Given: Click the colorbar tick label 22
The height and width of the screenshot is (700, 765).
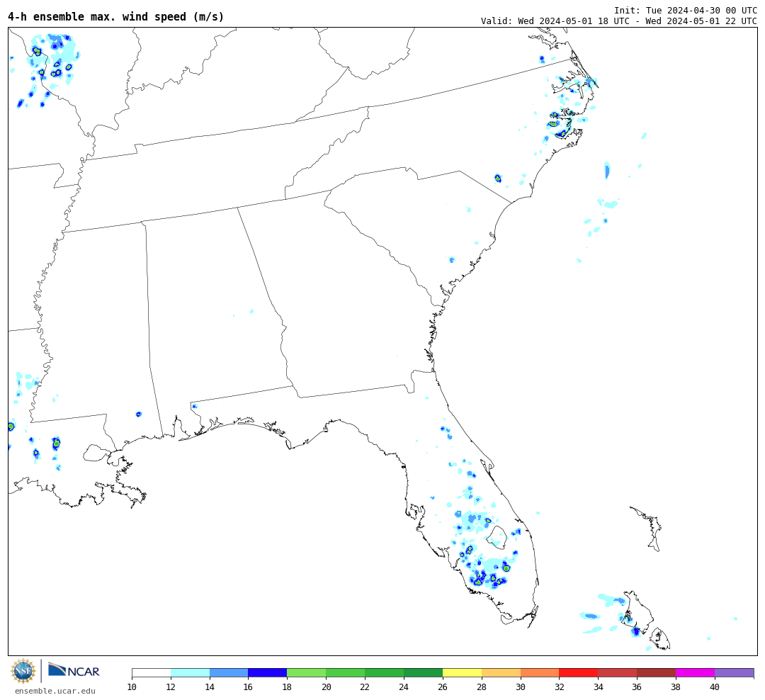Looking at the screenshot, I should 365,687.
